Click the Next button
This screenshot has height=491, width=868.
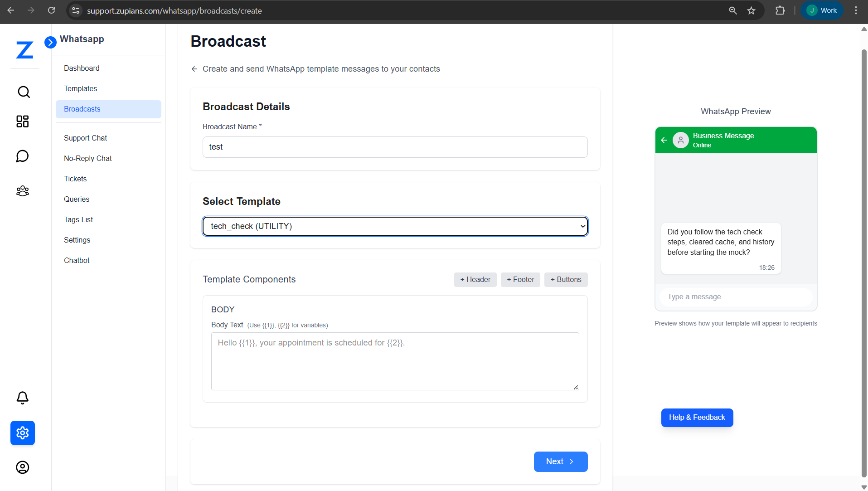560,461
